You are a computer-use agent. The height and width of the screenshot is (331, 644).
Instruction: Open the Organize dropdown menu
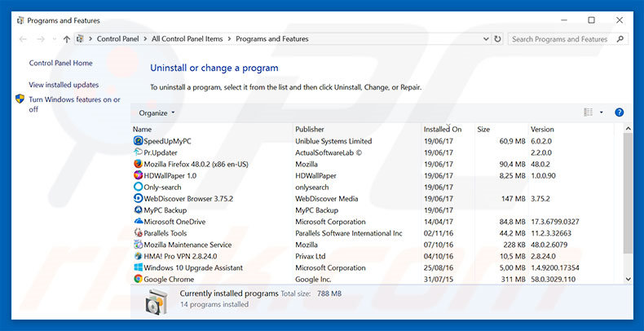pos(157,113)
